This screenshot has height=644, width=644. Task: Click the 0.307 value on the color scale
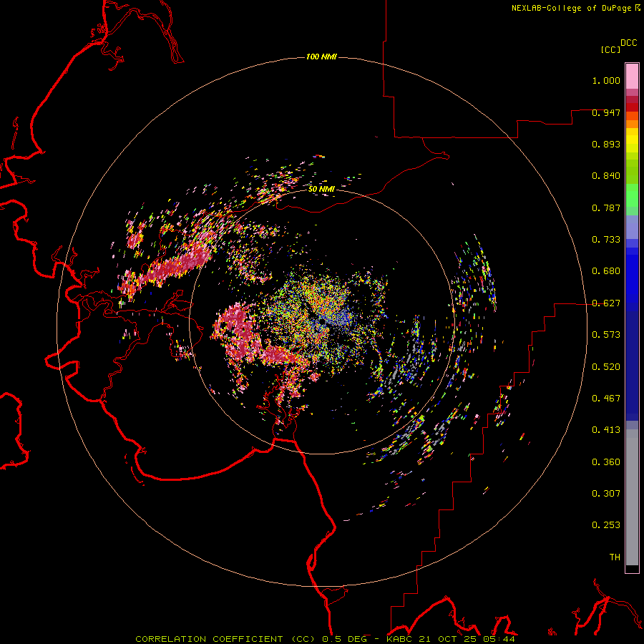click(x=606, y=493)
